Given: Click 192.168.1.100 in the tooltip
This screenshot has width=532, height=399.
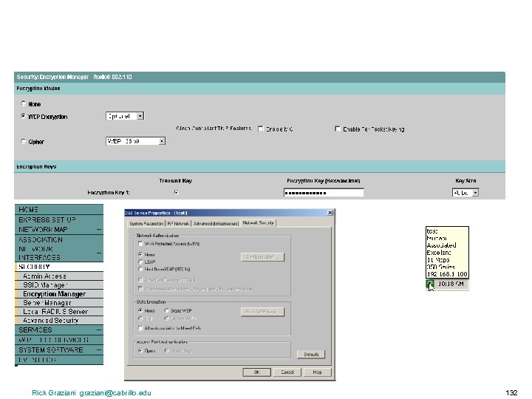Looking at the screenshot, I should click(x=447, y=274).
